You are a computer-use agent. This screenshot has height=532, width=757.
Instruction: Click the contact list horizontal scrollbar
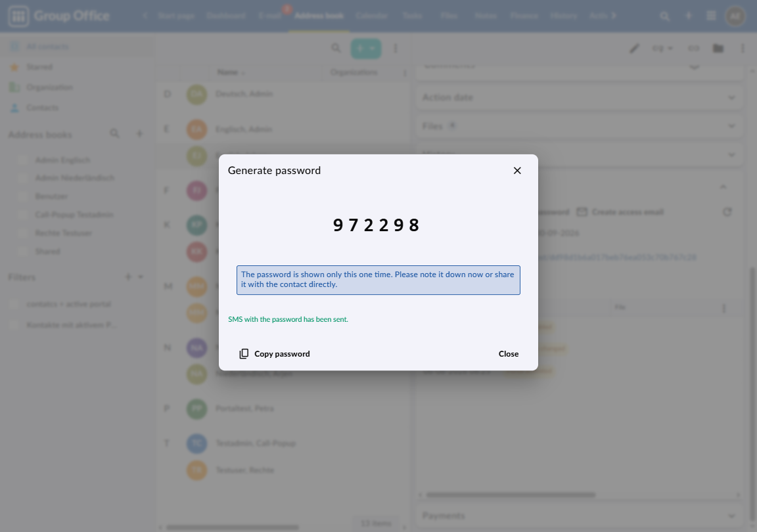click(x=233, y=527)
